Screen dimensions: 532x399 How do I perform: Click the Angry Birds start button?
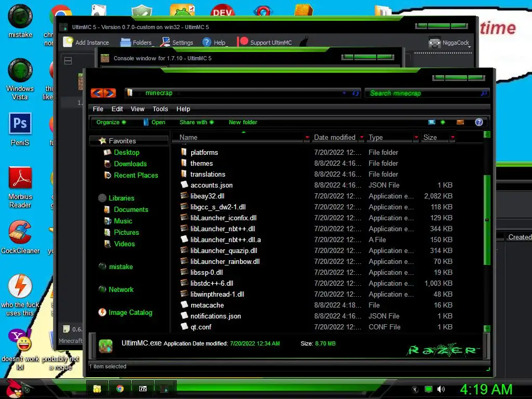[15, 389]
